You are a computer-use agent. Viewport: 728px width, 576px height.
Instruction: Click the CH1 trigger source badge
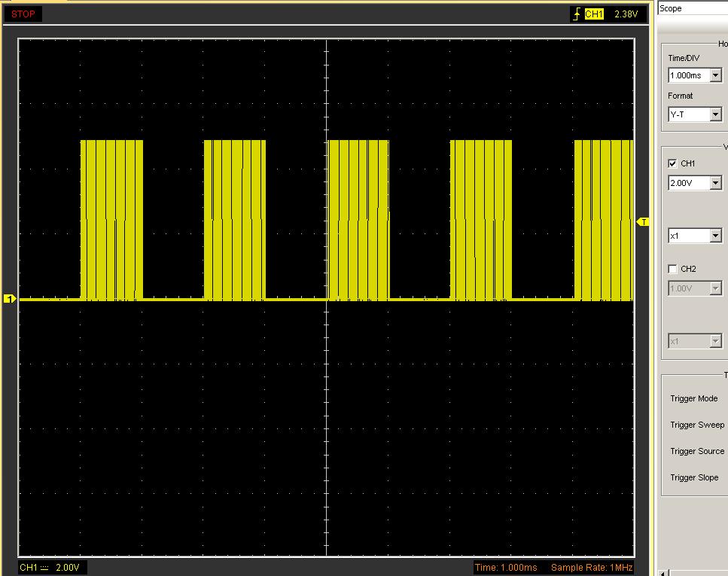[594, 14]
